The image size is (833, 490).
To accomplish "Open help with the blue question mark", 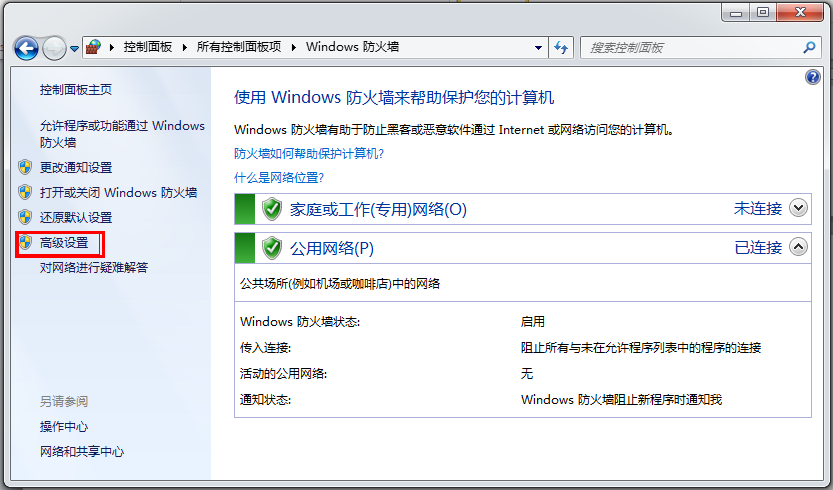I will coord(813,77).
